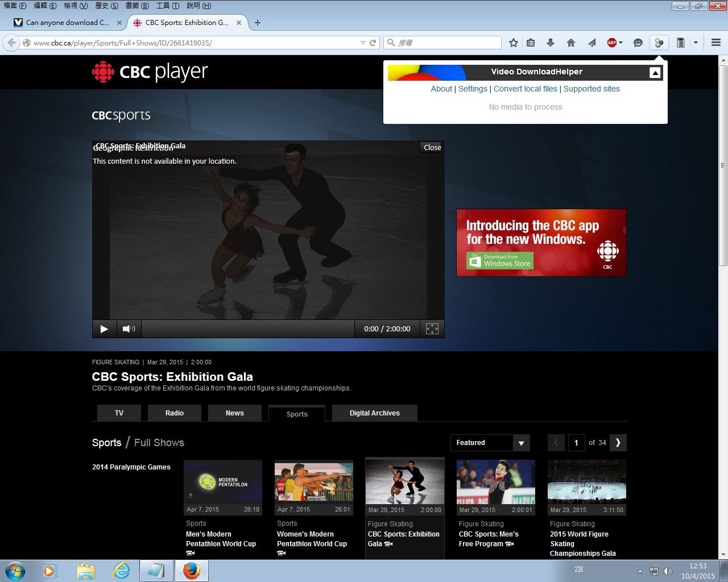
Task: Close the geographic restriction message
Action: 432,147
